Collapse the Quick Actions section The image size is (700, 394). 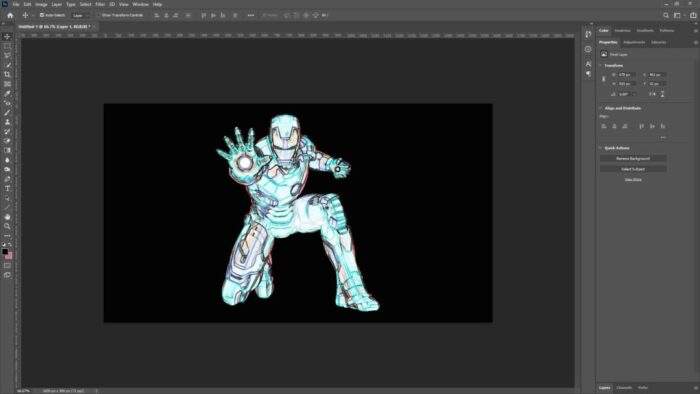tap(600, 148)
